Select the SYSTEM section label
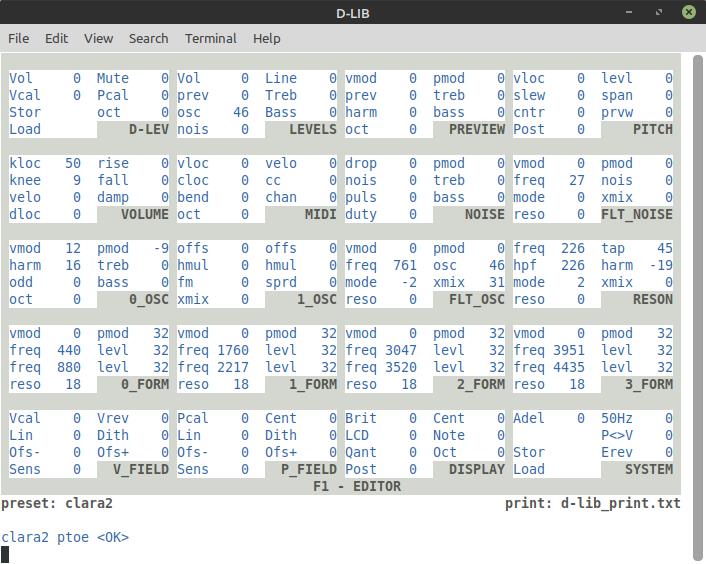 [649, 470]
